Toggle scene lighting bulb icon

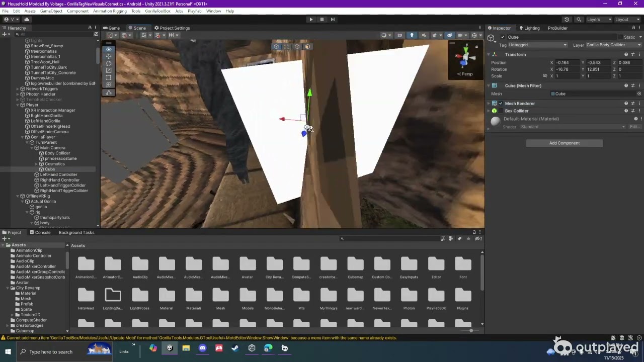[412, 35]
